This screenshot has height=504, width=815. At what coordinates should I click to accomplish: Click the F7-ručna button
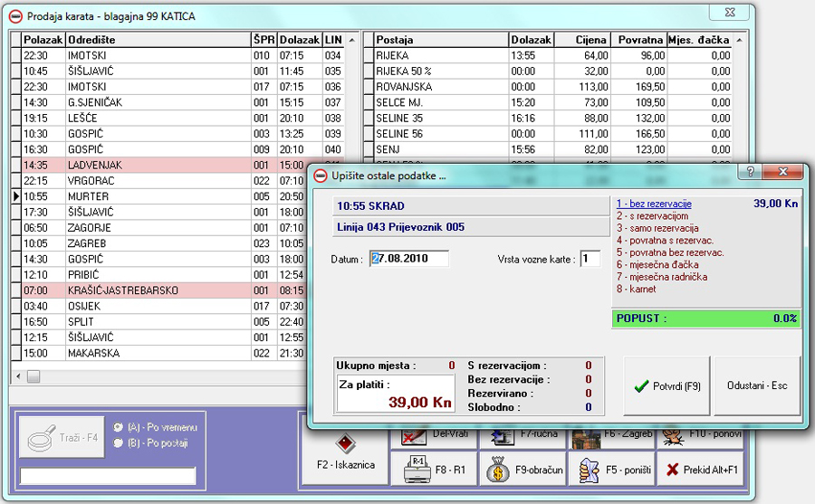pyautogui.click(x=523, y=439)
